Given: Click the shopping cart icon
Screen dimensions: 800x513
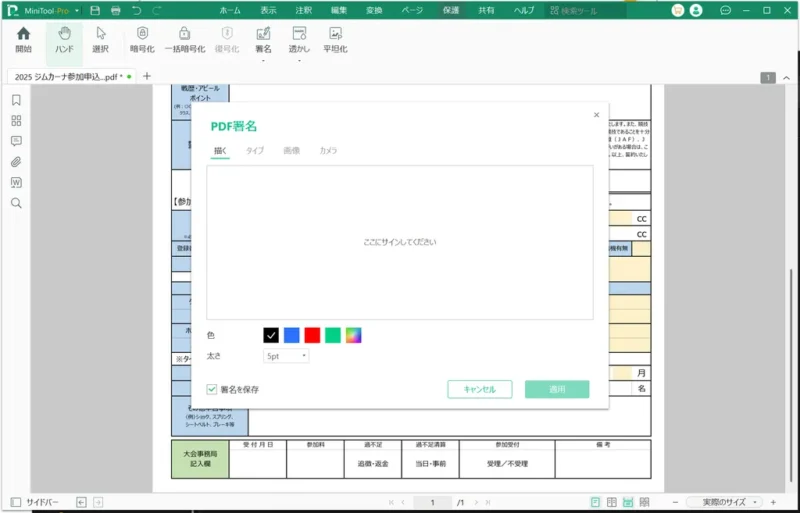Looking at the screenshot, I should click(678, 10).
